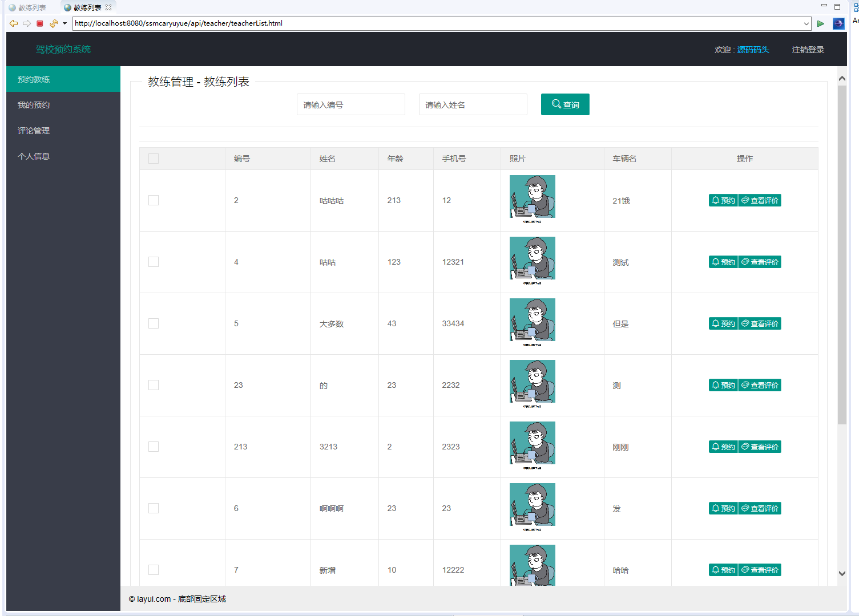
Task: Click the browser back arrow icon
Action: pos(14,23)
